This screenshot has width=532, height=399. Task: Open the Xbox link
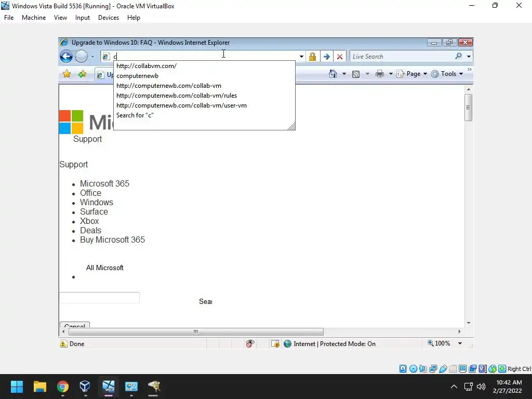[89, 221]
